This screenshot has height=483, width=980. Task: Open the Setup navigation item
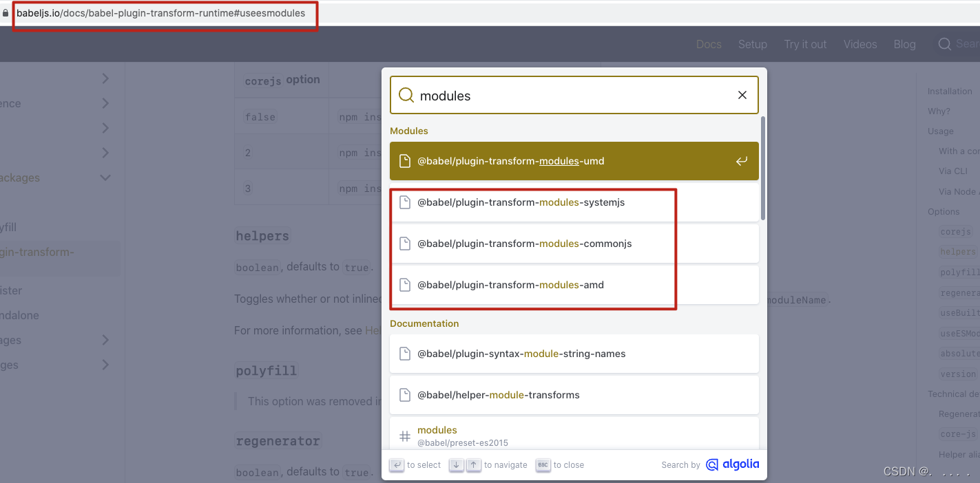click(x=753, y=44)
